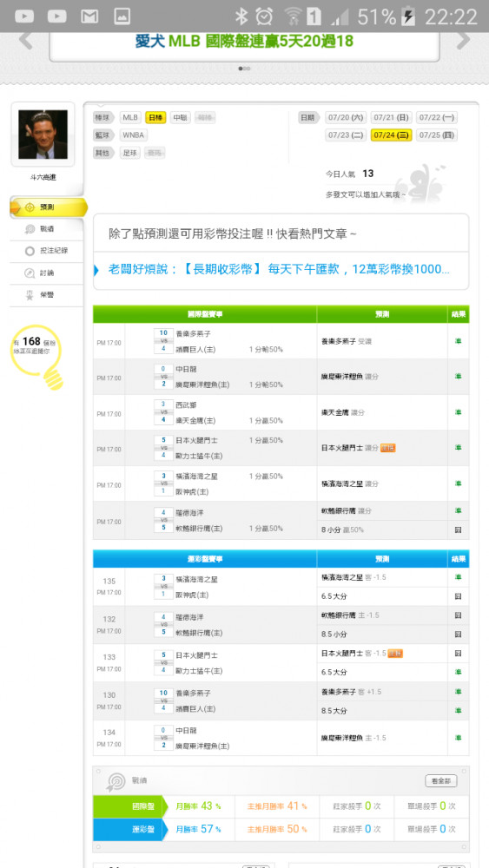Open the 老闆好煩說 長期收彩幣 article link
Screen dimensions: 489x868
[279, 270]
